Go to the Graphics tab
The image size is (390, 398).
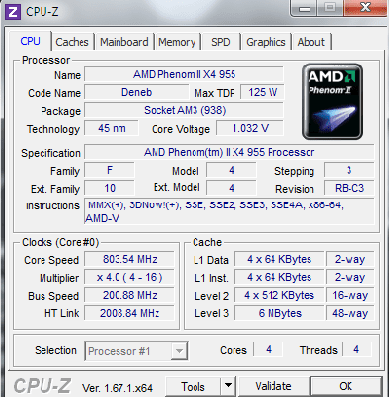(x=266, y=42)
